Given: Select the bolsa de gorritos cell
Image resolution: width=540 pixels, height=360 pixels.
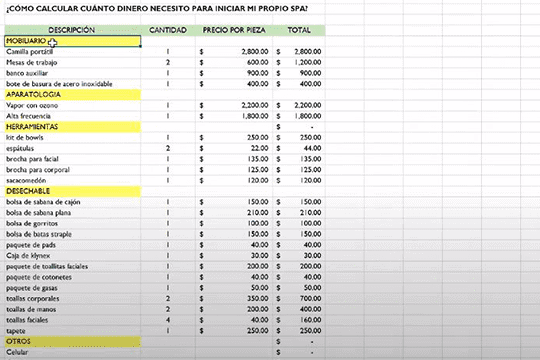Looking at the screenshot, I should 73,223.
